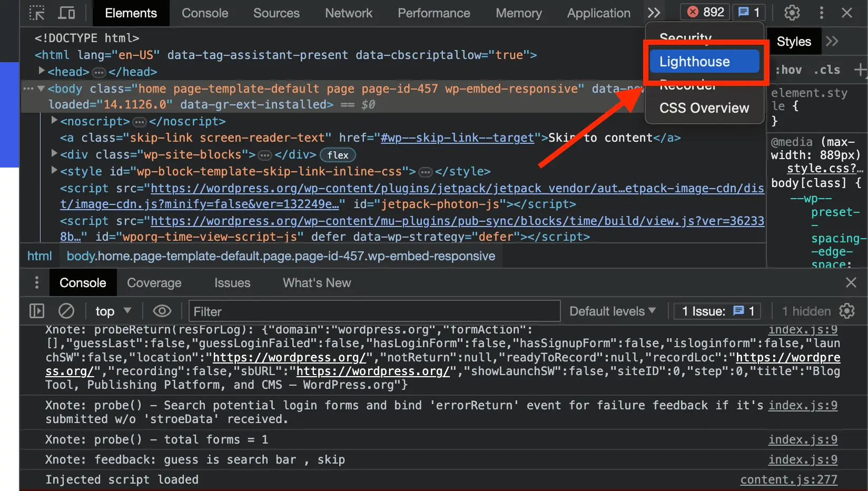Select the Console drawer tab
This screenshot has width=868, height=491.
83,283
